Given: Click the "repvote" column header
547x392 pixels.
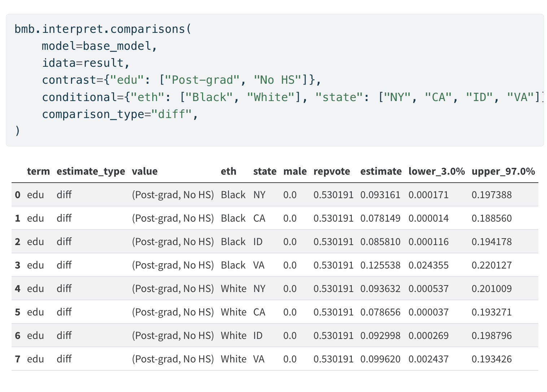Looking at the screenshot, I should pos(332,171).
